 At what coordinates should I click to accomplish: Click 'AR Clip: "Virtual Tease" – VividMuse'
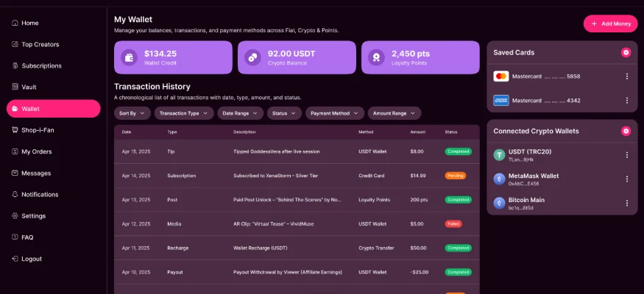(x=274, y=224)
